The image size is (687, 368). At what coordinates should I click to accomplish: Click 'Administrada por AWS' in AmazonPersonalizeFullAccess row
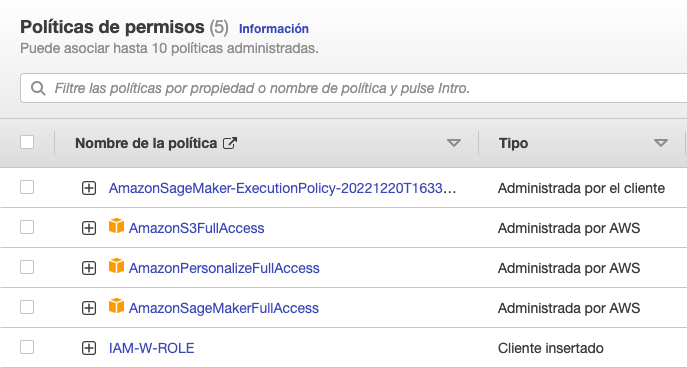point(569,268)
